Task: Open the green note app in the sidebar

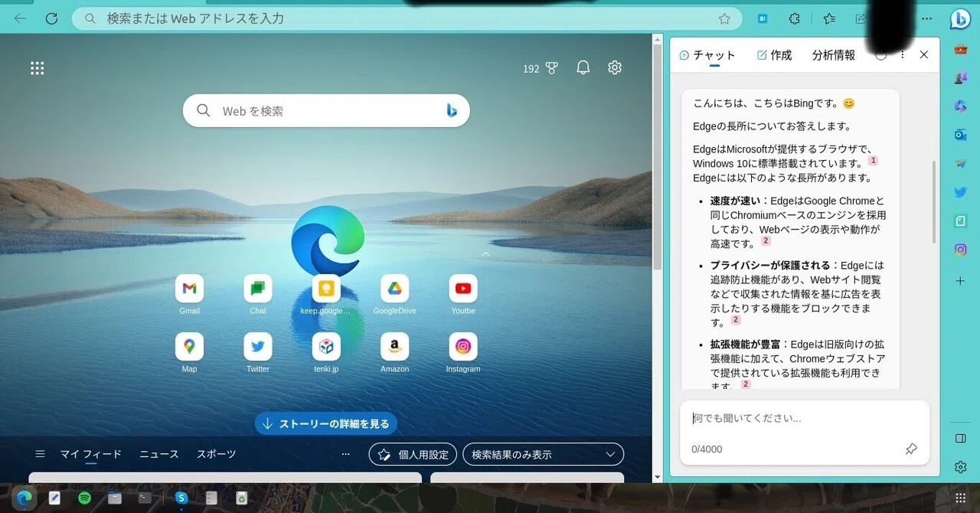Action: [x=960, y=221]
